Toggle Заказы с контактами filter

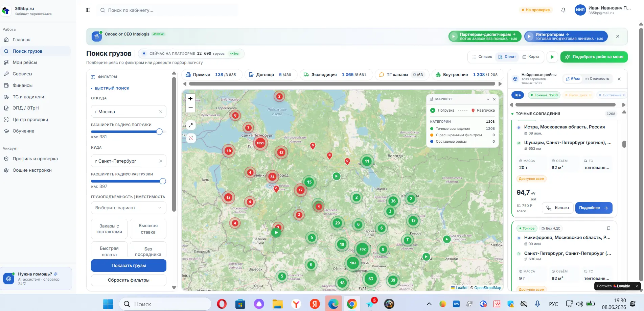click(109, 229)
